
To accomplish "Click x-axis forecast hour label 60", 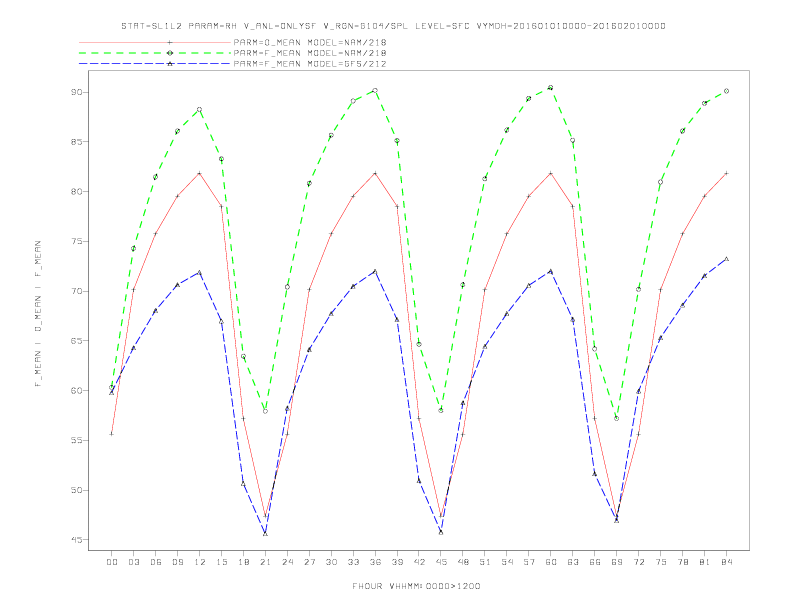I will click(551, 562).
